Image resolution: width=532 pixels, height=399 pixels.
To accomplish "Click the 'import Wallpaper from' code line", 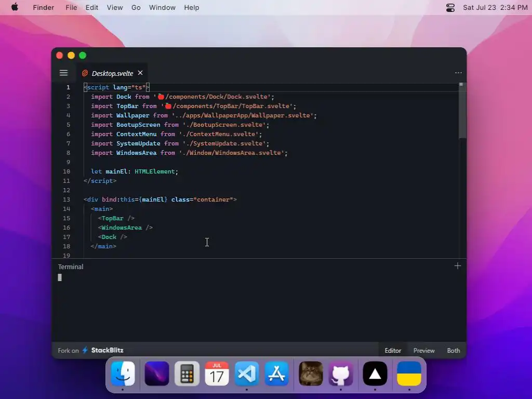I will (204, 115).
